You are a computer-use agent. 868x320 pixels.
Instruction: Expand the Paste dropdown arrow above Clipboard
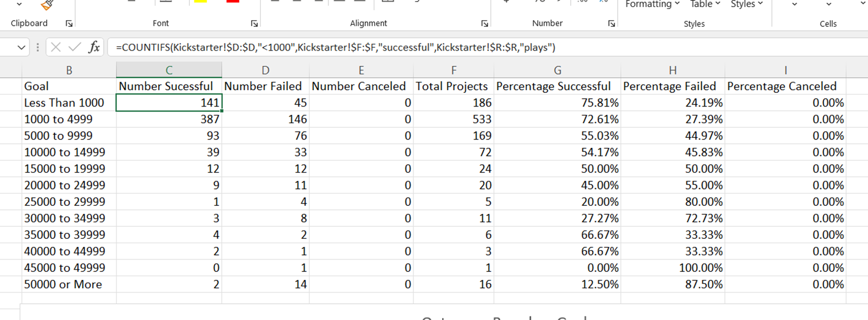point(19,4)
